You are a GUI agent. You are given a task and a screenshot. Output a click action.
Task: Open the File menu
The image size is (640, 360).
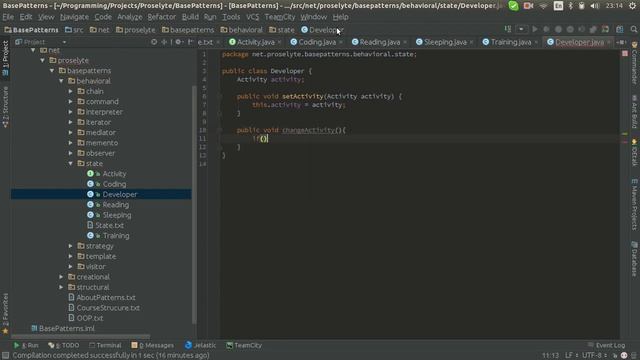pyautogui.click(x=8, y=17)
